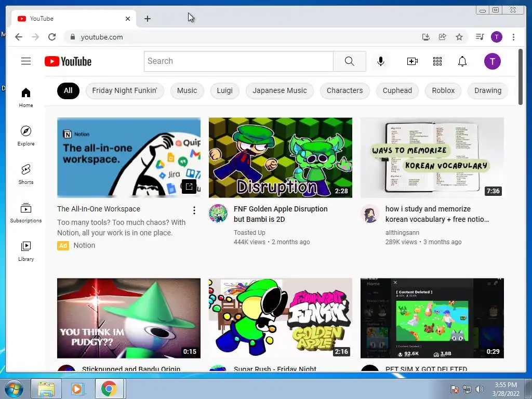
Task: Open the notifications bell
Action: 462,61
